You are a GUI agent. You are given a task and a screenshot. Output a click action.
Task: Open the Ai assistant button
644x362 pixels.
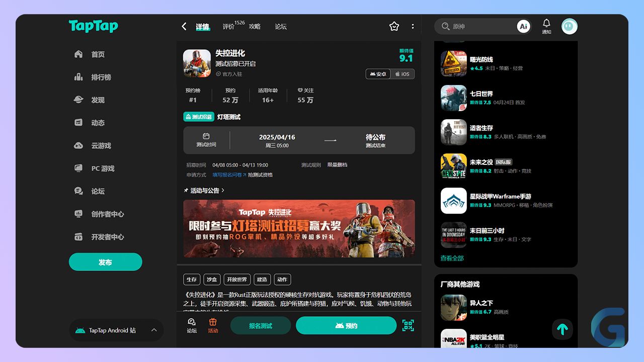click(524, 26)
